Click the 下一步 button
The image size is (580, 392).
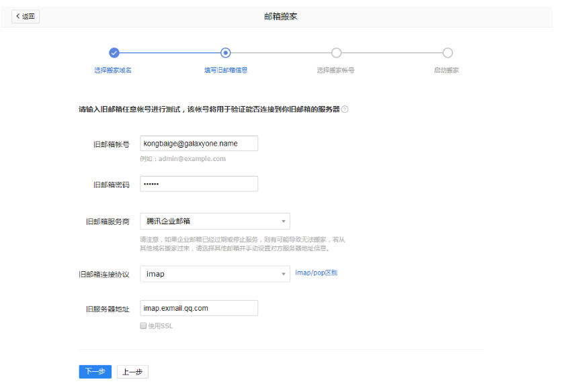pos(95,372)
